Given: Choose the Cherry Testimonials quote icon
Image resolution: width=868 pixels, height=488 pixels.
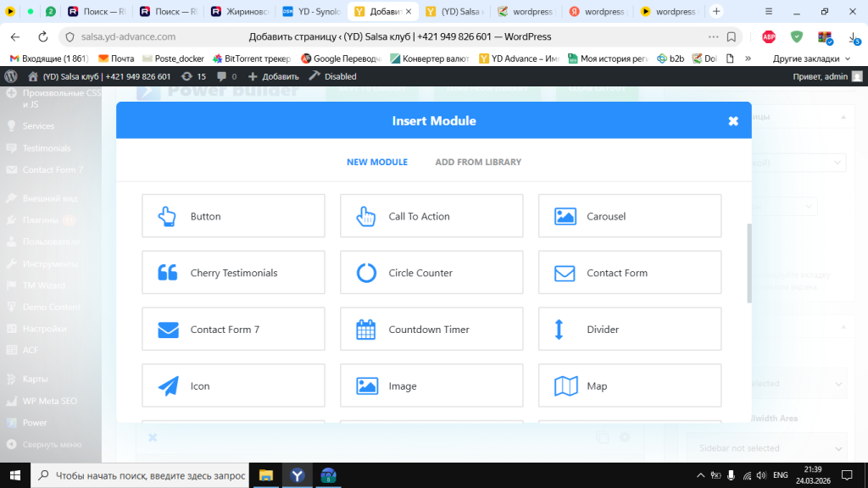Looking at the screenshot, I should tap(167, 273).
